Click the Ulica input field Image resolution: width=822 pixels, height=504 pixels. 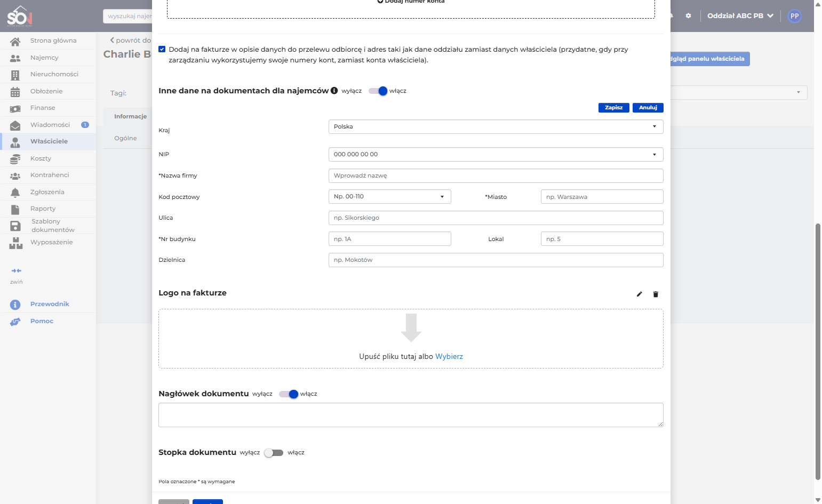496,218
